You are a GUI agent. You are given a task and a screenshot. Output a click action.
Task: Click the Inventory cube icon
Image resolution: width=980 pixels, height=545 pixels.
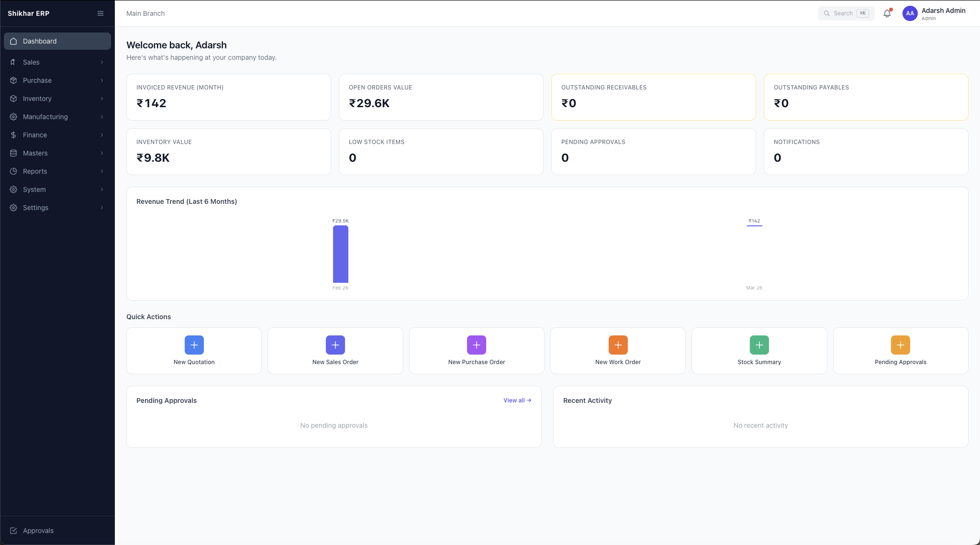[x=13, y=99]
